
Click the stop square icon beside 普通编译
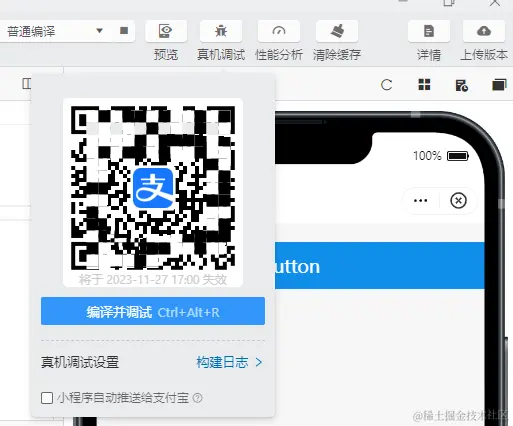click(124, 31)
